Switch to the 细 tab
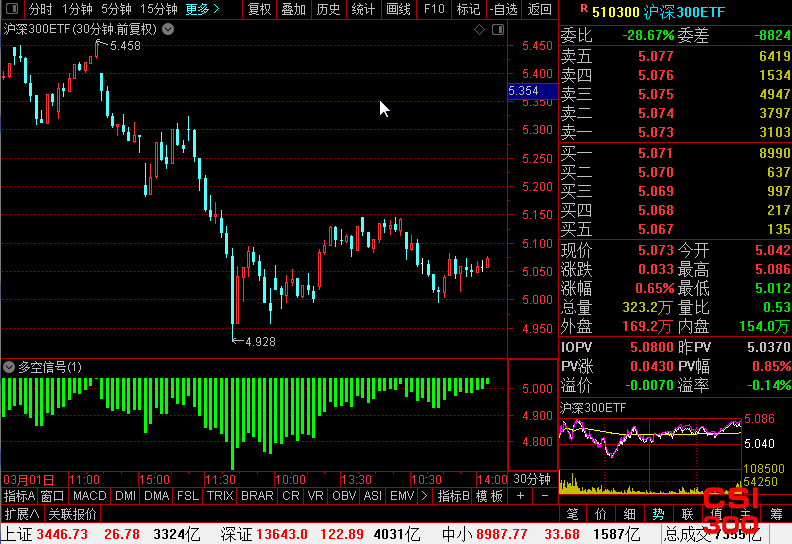 629,514
